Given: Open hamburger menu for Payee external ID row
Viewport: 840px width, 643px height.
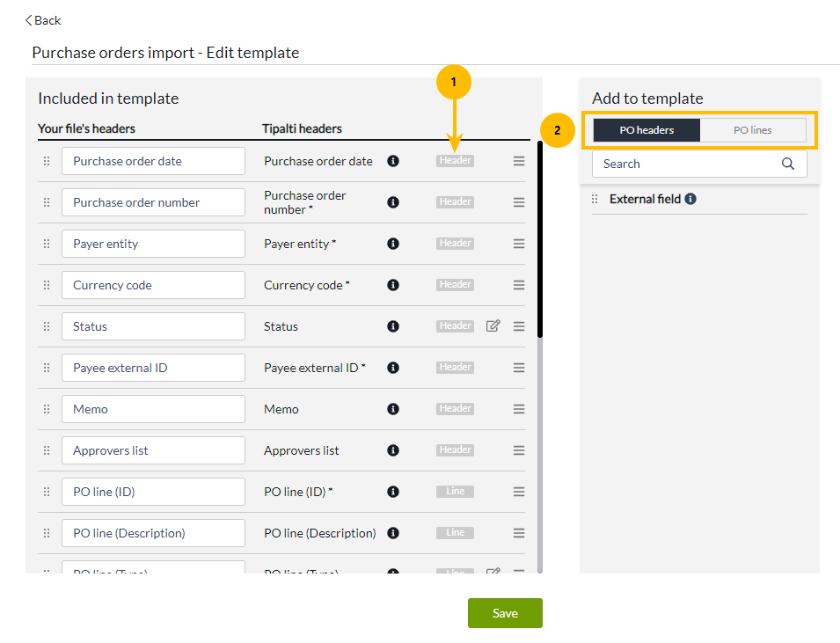Looking at the screenshot, I should (519, 368).
